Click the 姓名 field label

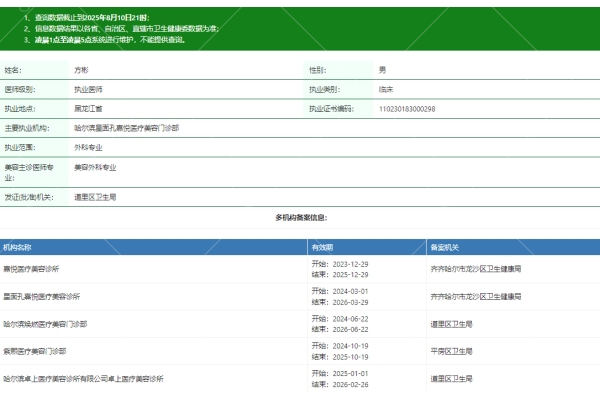click(13, 70)
